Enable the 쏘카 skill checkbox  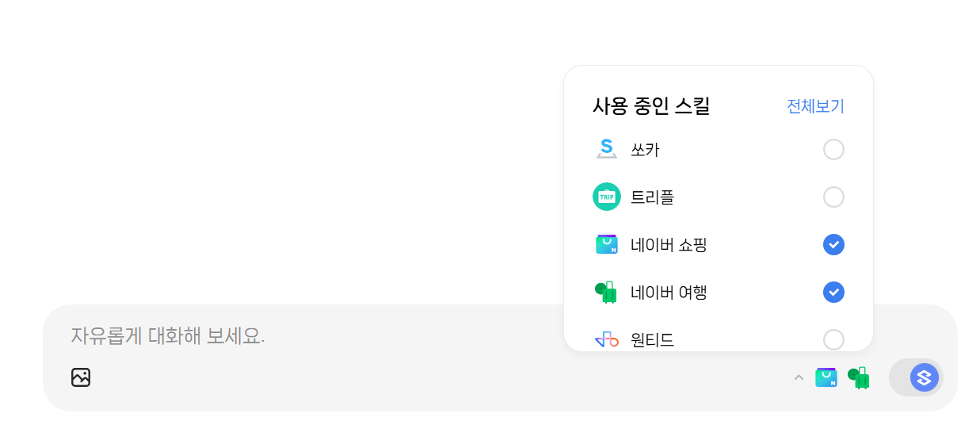click(833, 149)
